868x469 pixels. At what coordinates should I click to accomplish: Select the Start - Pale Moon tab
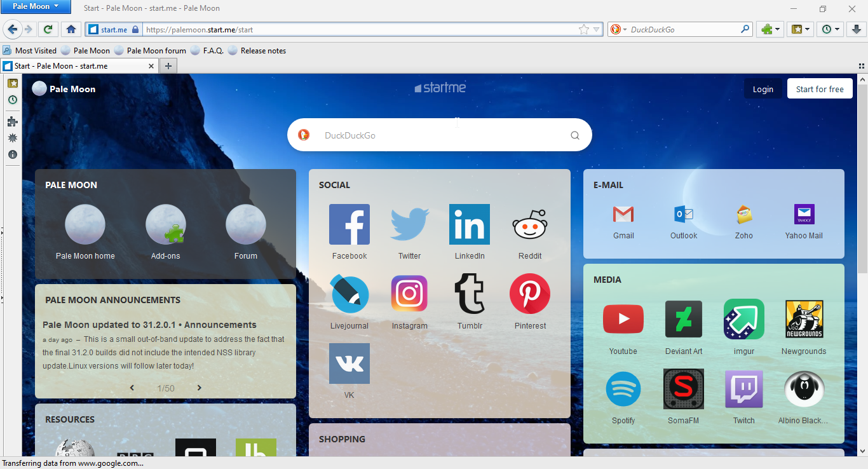tap(79, 65)
